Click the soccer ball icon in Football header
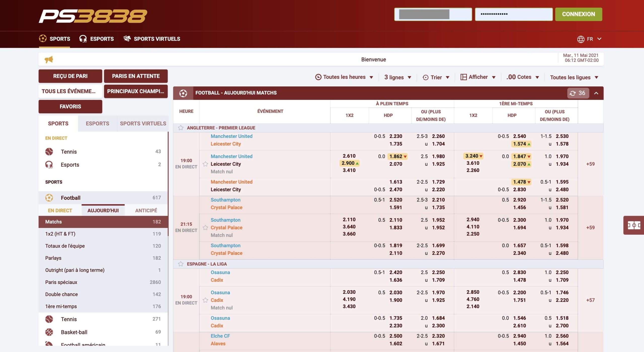 pos(183,93)
